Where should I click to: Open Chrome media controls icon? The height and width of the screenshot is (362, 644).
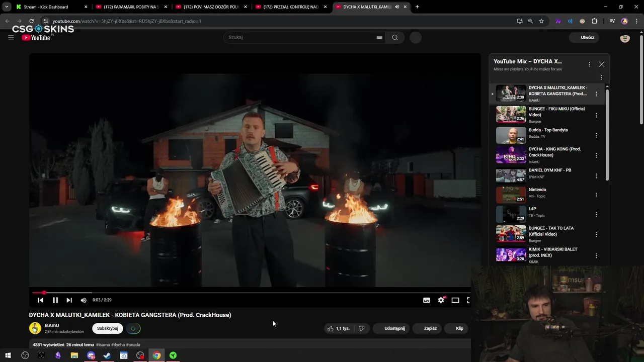click(612, 21)
